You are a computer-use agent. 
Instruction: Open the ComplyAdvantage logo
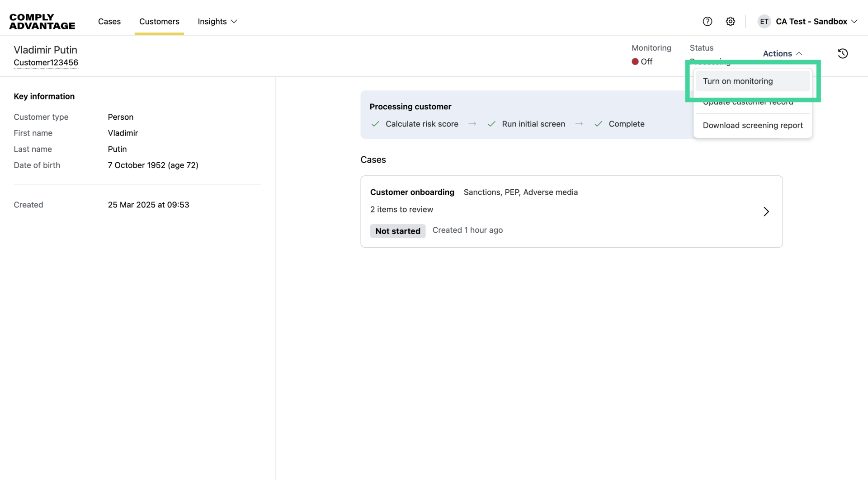click(42, 21)
